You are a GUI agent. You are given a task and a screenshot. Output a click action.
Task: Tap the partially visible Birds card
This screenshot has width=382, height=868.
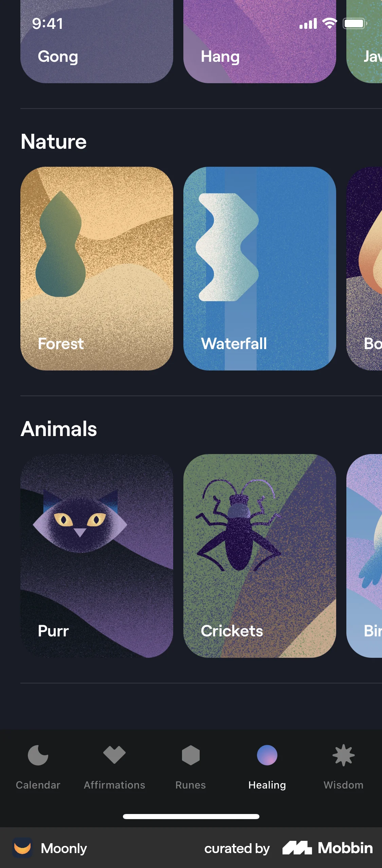pos(364,556)
